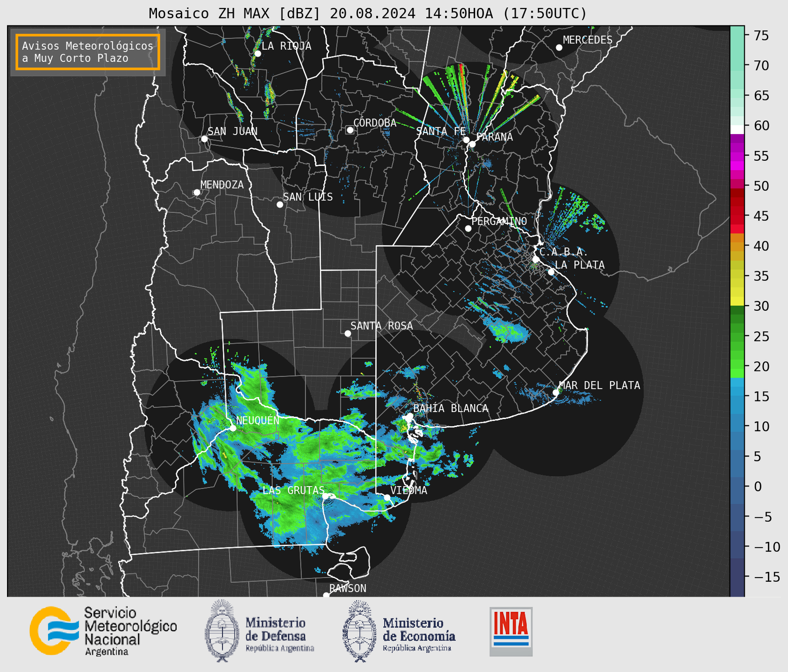
Task: Click the Mar del Plata marker dot
Action: [556, 393]
